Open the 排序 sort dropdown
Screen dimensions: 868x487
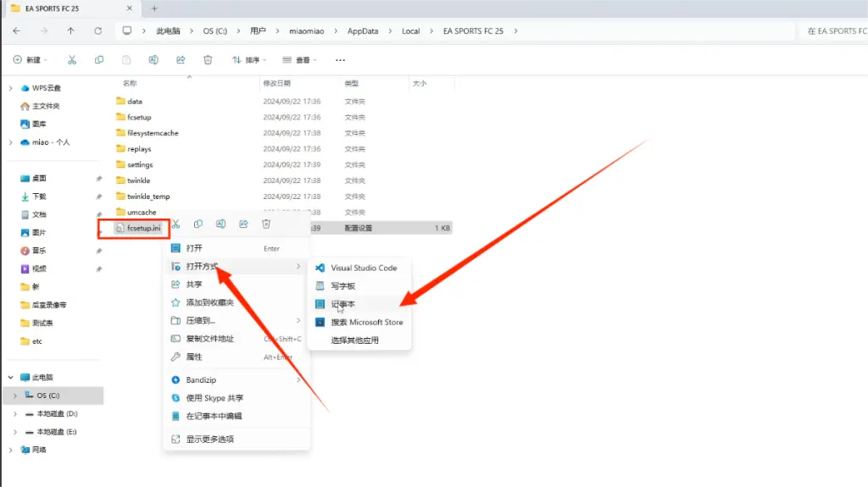click(x=249, y=60)
